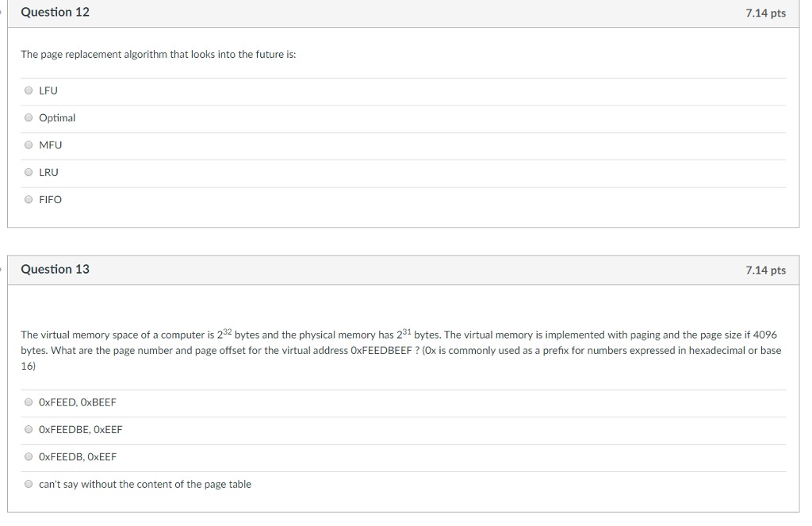Select the "can't say" radio circle
This screenshot has width=812, height=526.
(x=29, y=484)
